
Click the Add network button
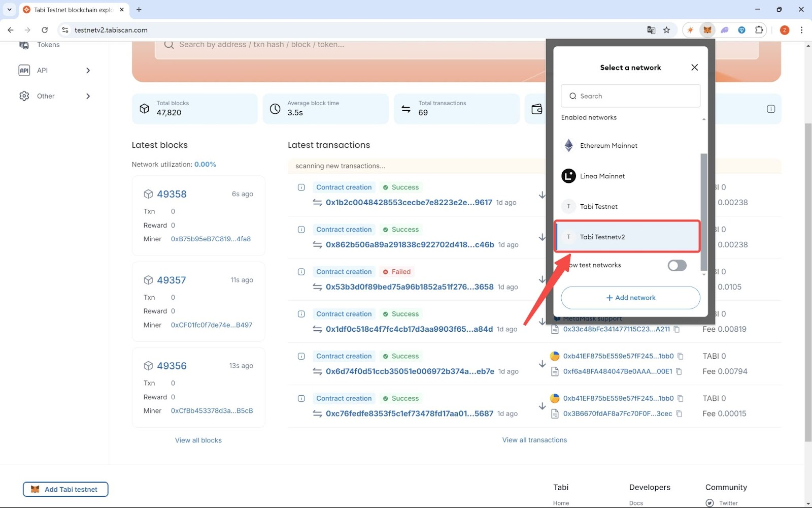pos(630,298)
